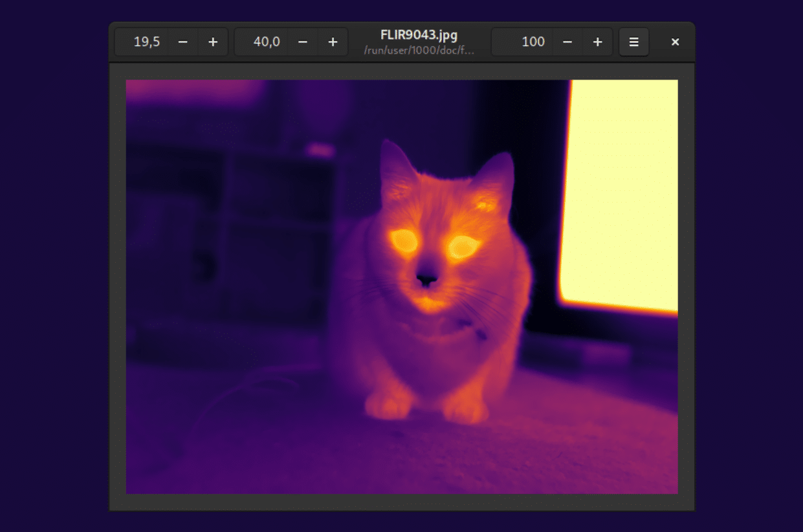Edit the 100 spin field
The height and width of the screenshot is (532, 803).
(x=522, y=42)
